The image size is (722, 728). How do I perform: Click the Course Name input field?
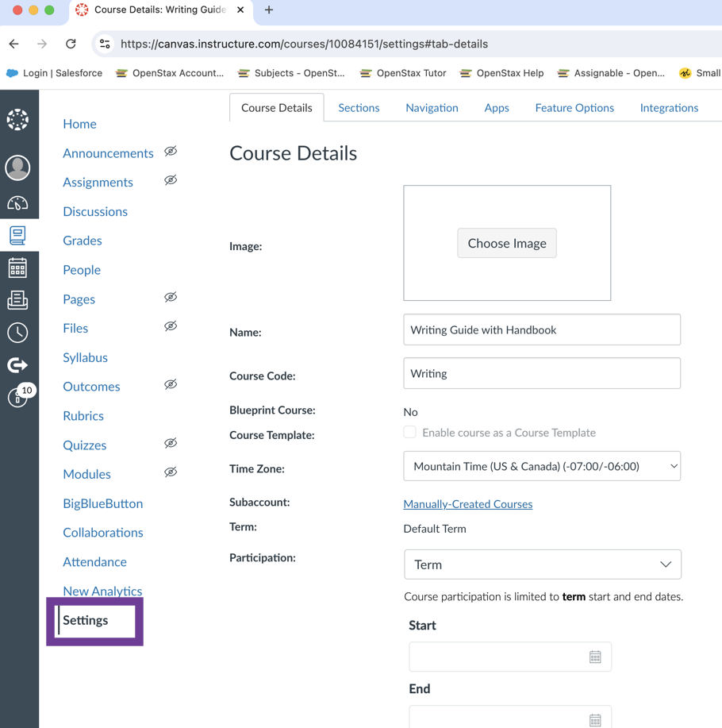[542, 329]
